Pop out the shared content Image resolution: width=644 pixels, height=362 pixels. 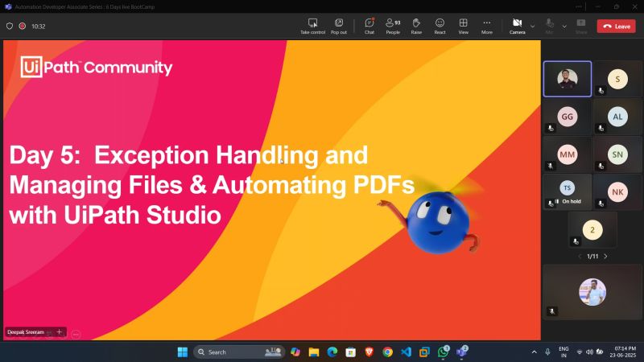click(x=339, y=26)
